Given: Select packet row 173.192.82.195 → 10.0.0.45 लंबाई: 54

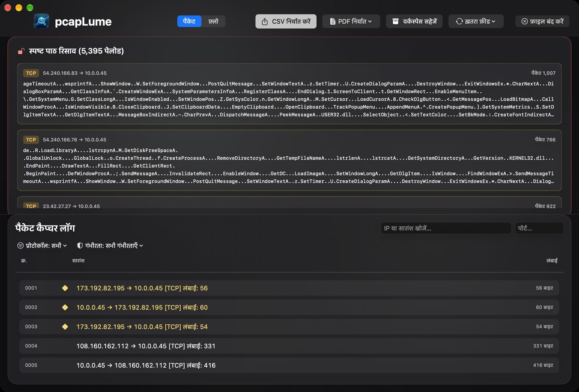Looking at the screenshot, I should tap(289, 326).
